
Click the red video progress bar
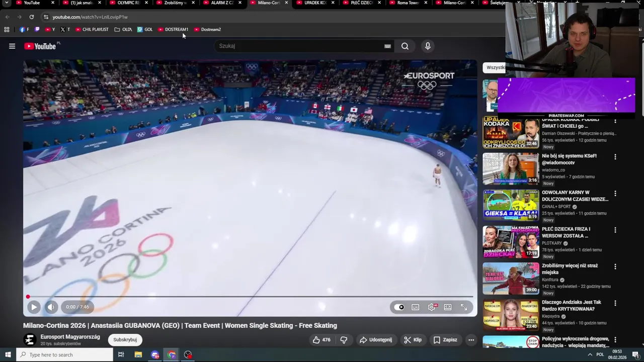250,297
